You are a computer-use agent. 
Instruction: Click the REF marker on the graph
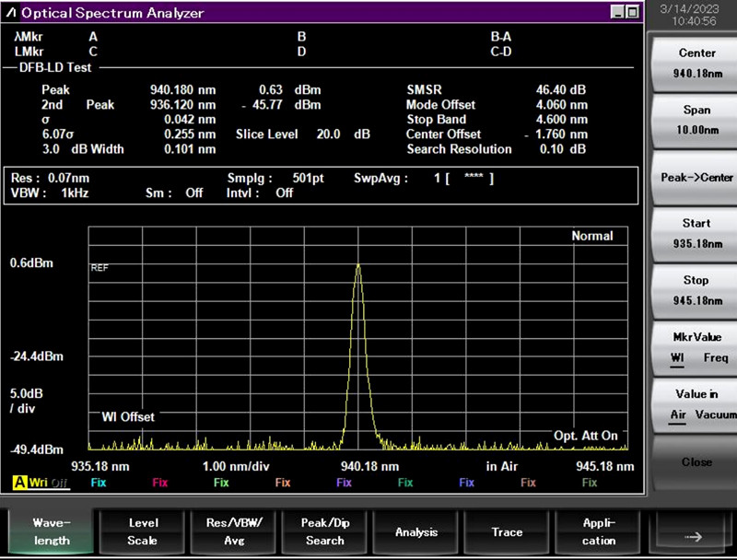tap(99, 268)
